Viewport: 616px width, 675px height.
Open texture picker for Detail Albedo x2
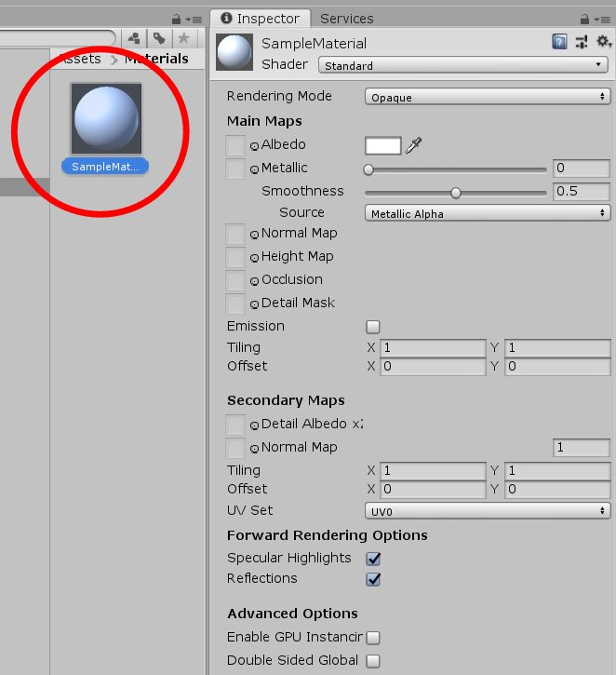coord(254,425)
